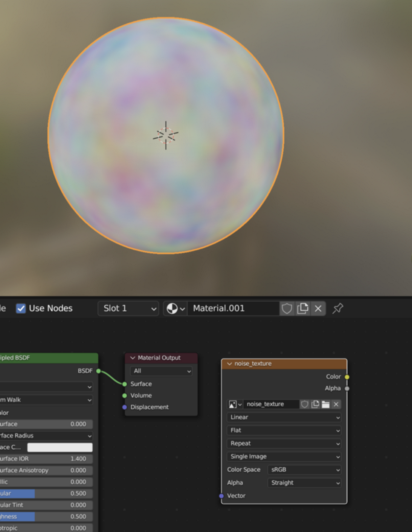The image size is (412, 532).
Task: Click the Color output socket of noise_texture
Action: [346, 376]
